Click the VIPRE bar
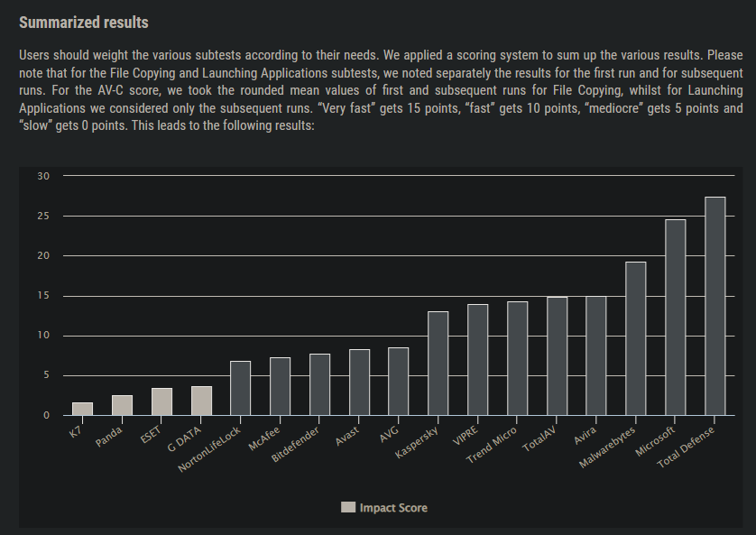The width and height of the screenshot is (756, 535). pos(478,360)
